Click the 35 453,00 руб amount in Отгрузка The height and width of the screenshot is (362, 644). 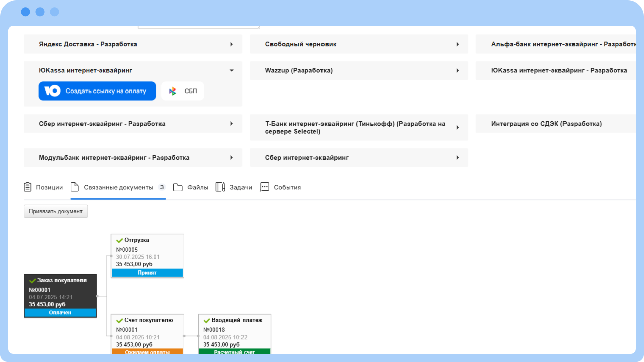coord(134,264)
